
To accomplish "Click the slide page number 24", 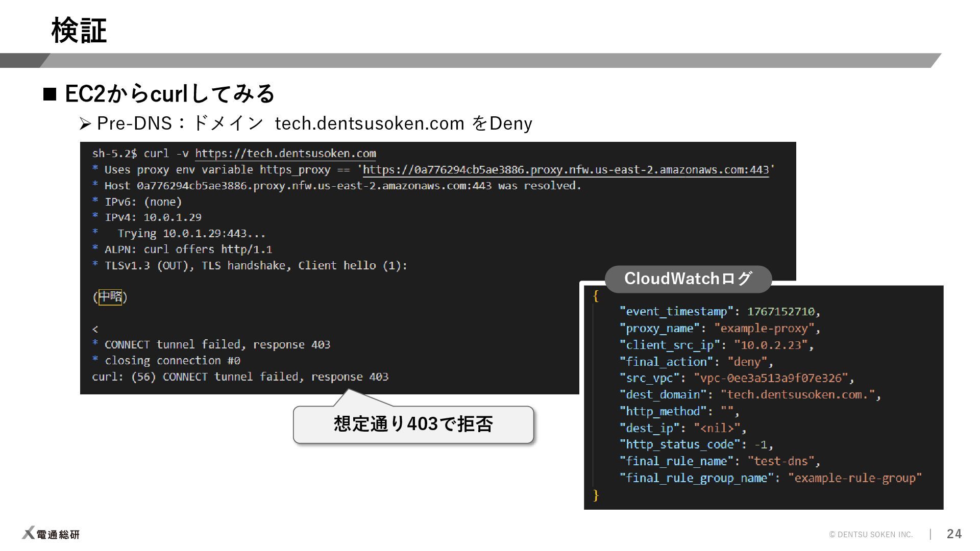I will click(x=953, y=534).
